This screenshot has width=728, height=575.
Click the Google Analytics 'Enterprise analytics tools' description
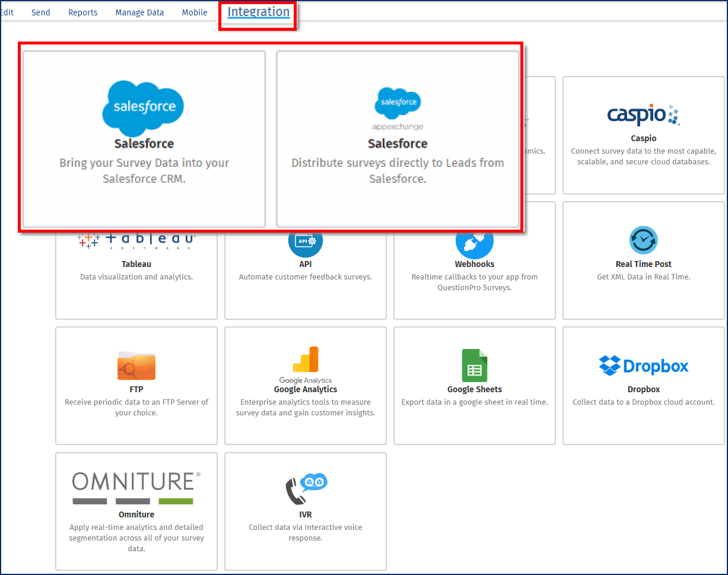306,408
